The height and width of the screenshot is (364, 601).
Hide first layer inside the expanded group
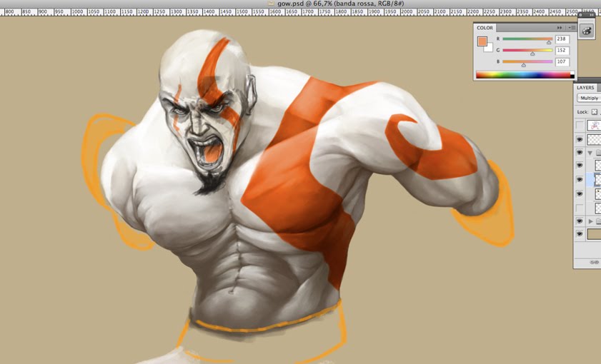tap(580, 166)
